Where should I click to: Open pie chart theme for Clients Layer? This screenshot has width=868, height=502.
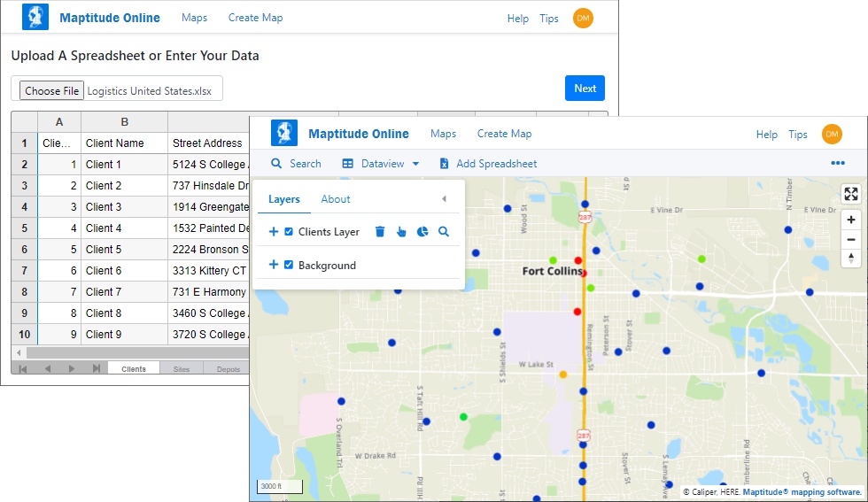[422, 232]
